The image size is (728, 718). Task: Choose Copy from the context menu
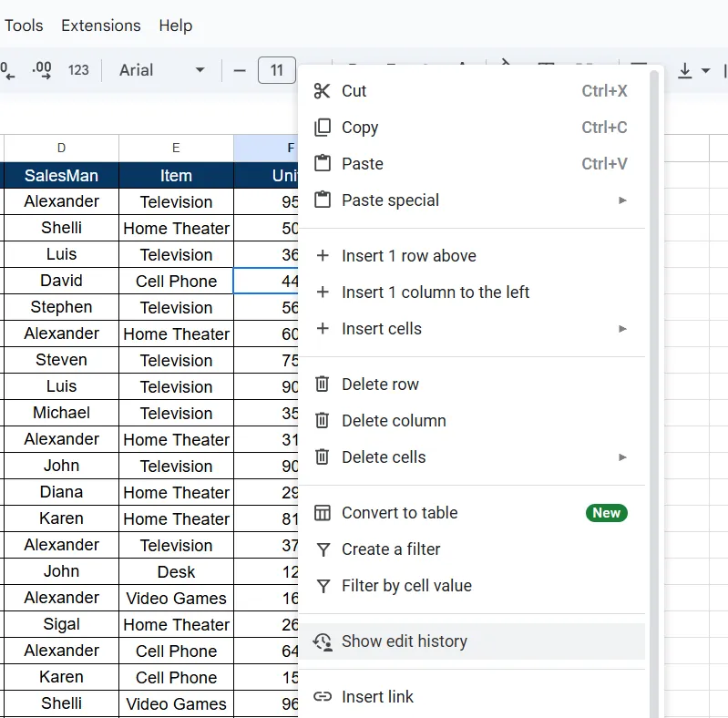(471, 128)
